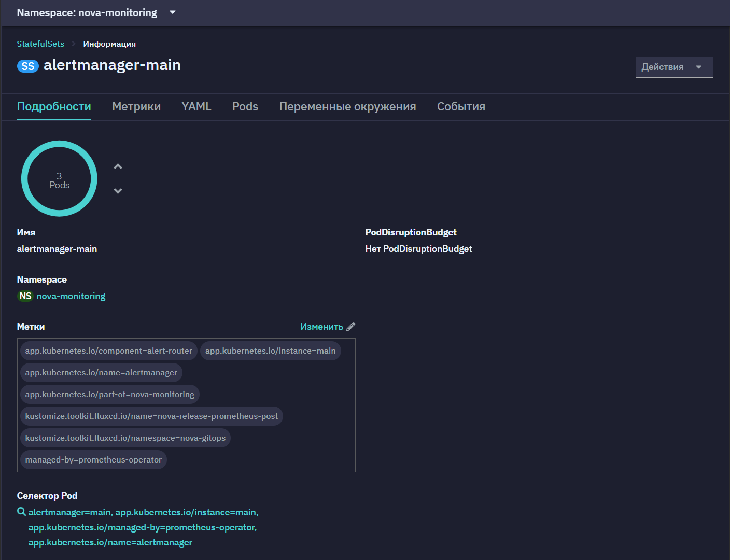This screenshot has width=730, height=560.
Task: Open the YAML tab
Action: 196,107
